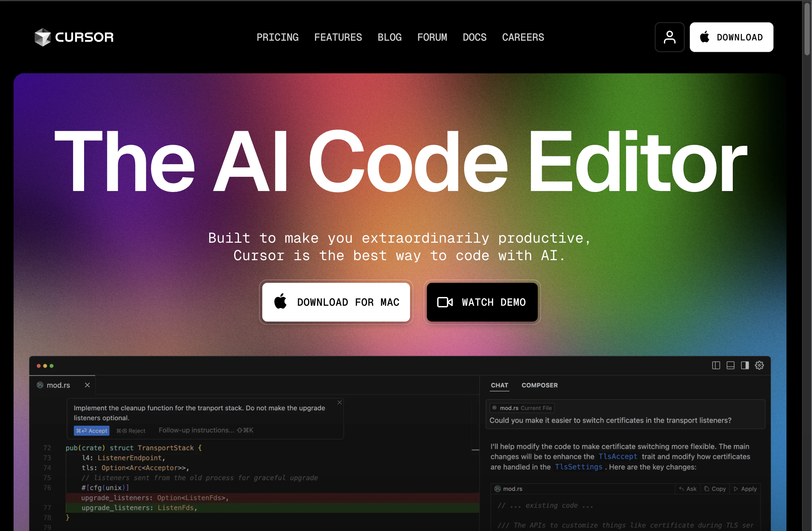The height and width of the screenshot is (531, 812).
Task: Switch to the Chat tab
Action: point(500,385)
